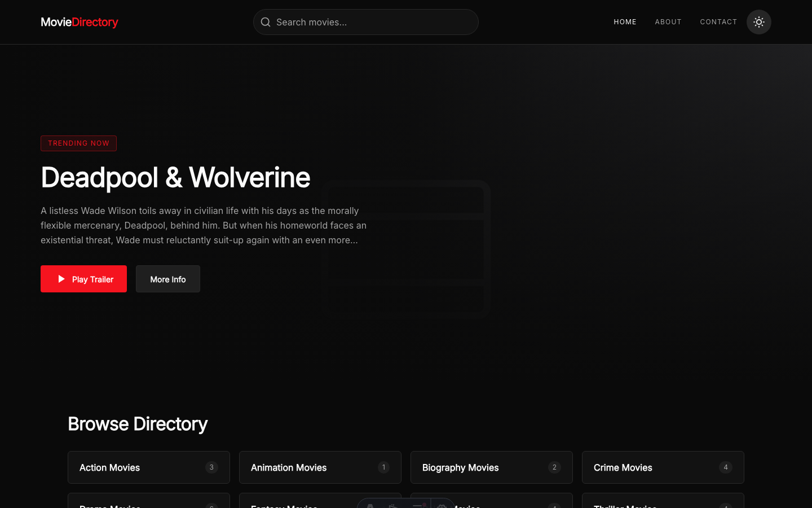Open the Biography Movies category
Viewport: 812px width, 508px height.
click(x=492, y=467)
